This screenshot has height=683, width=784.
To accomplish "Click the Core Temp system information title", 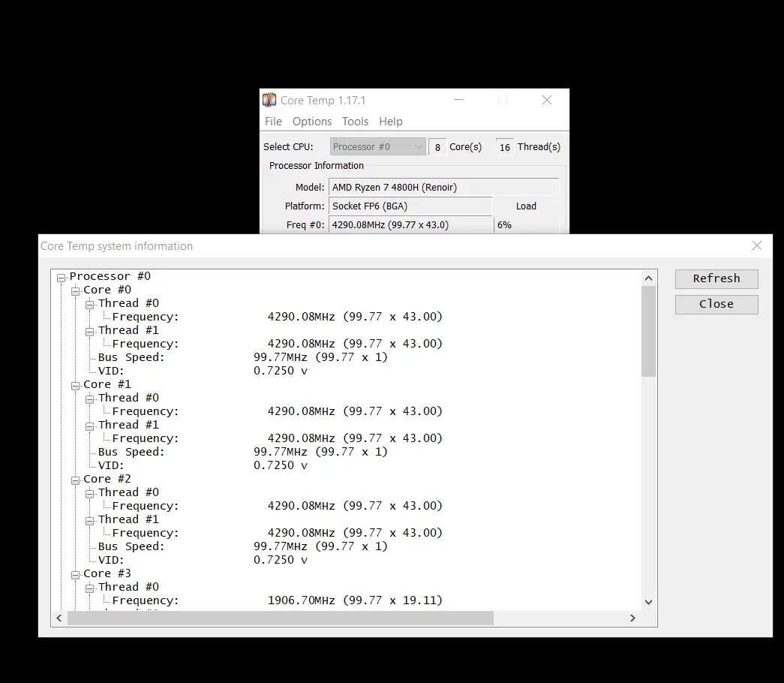I will [116, 246].
